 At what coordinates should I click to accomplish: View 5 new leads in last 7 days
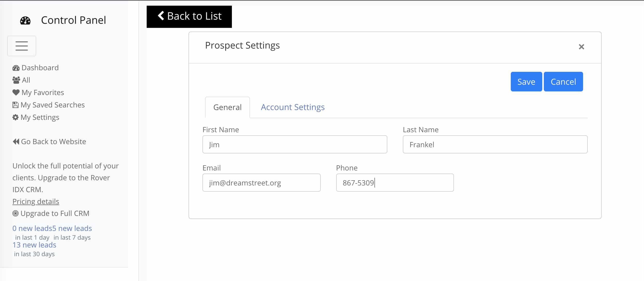[x=72, y=228]
